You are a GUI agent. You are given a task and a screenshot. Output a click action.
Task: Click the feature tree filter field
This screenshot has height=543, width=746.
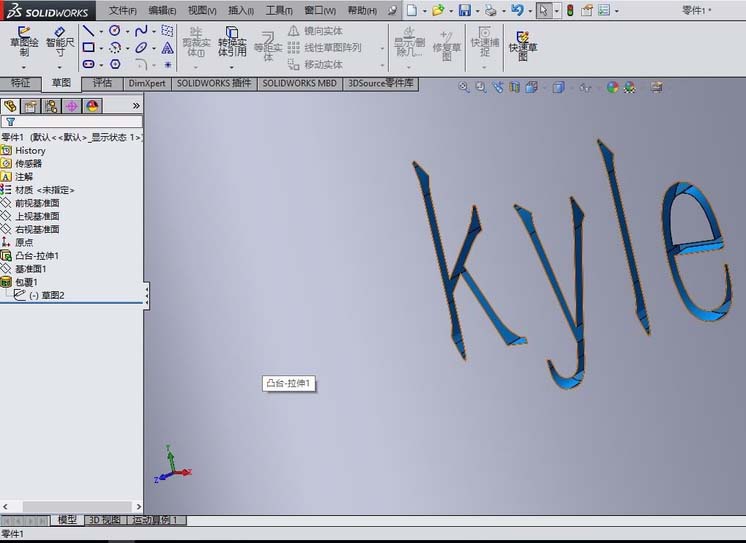click(x=71, y=122)
